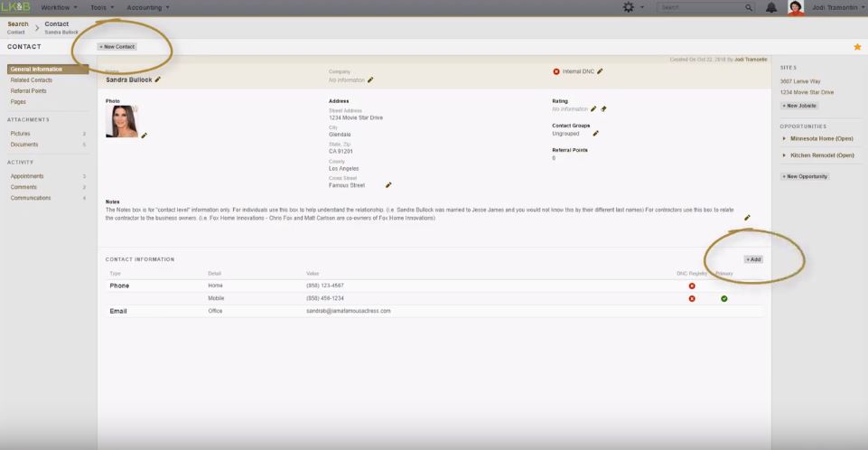Open notifications bell icon
The height and width of the screenshot is (450, 868).
(x=771, y=7)
